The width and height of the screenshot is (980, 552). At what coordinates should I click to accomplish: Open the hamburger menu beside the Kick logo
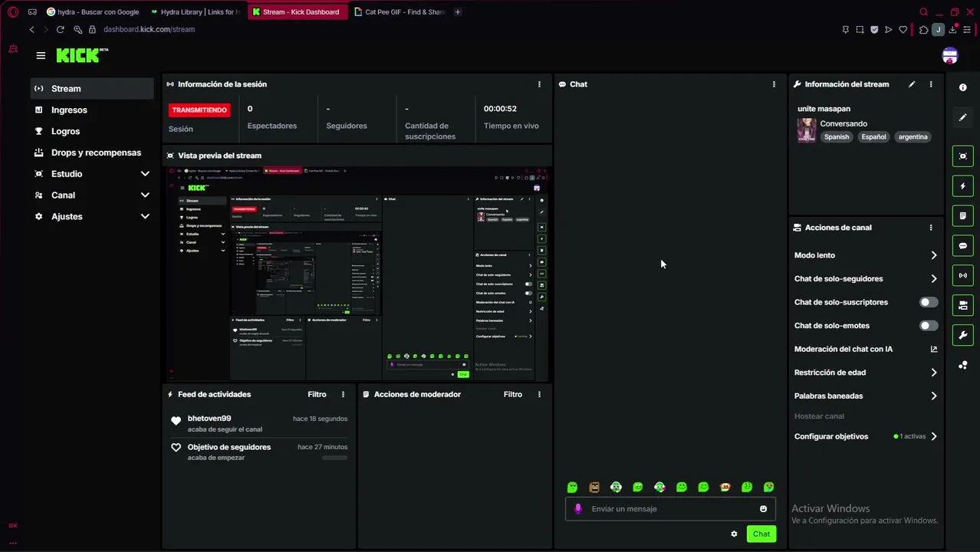click(x=41, y=55)
